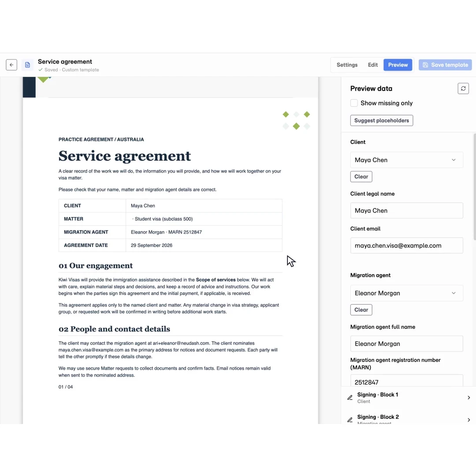This screenshot has height=476, width=476.
Task: Switch to the Edit tab
Action: [372, 65]
